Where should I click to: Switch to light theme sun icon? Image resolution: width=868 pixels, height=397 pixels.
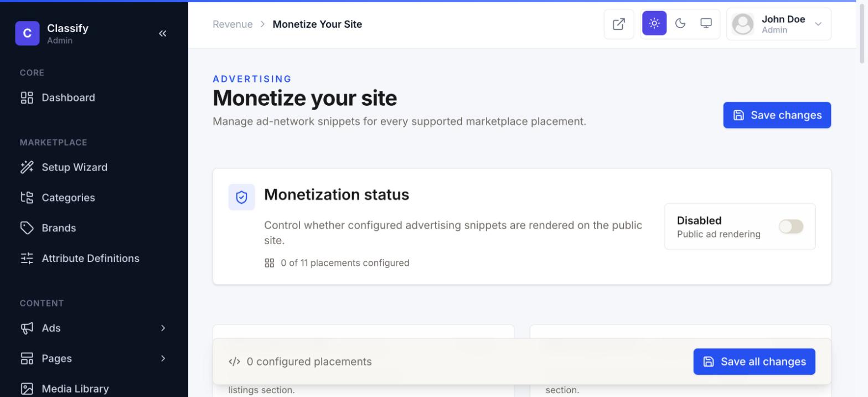coord(654,23)
